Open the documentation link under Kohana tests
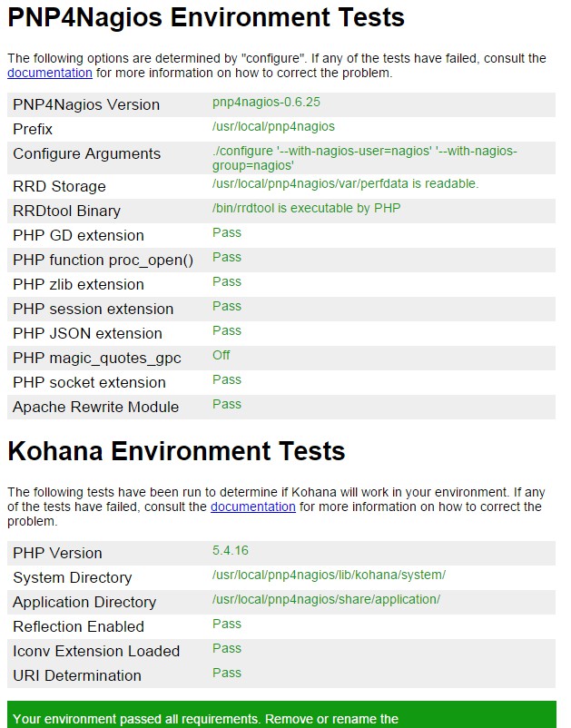This screenshot has width=571, height=728. [x=253, y=507]
